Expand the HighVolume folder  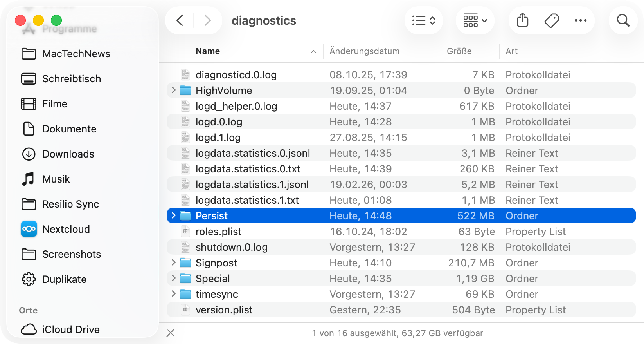click(x=174, y=91)
